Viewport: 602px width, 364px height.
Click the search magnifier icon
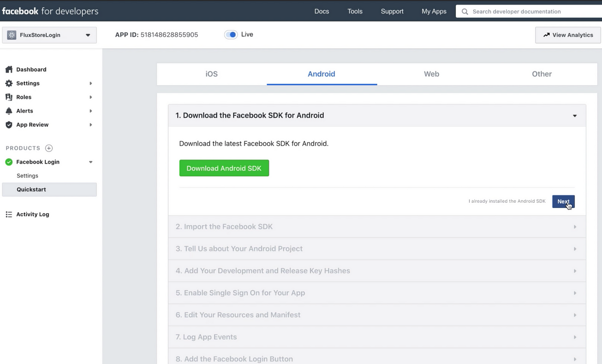point(465,12)
